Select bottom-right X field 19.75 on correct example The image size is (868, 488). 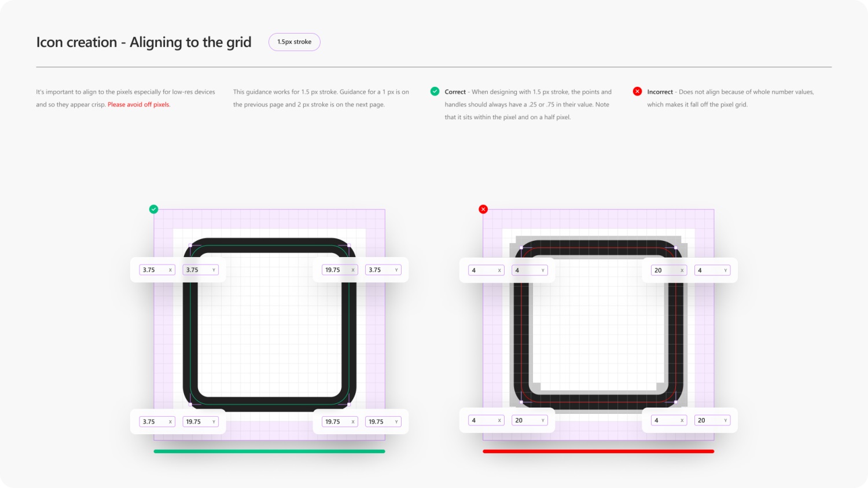coord(340,421)
